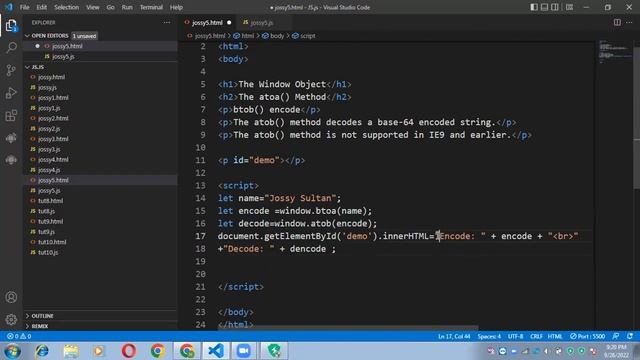The width and height of the screenshot is (640, 360).
Task: Open the Terminal menu
Action: [x=151, y=7]
